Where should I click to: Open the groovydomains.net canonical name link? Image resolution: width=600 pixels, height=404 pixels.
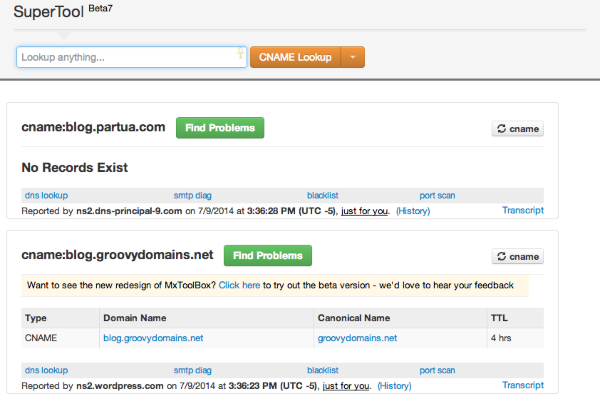pyautogui.click(x=357, y=338)
